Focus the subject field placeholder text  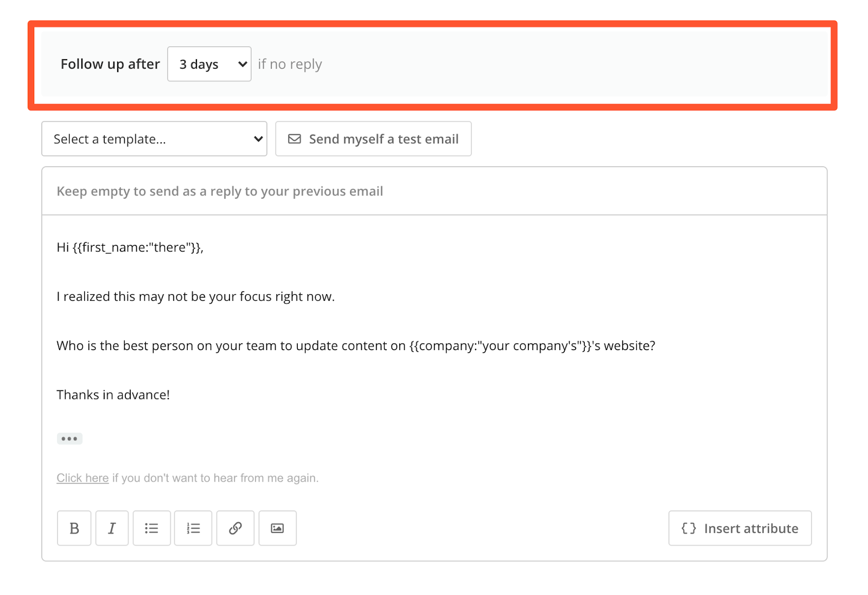[x=220, y=191]
